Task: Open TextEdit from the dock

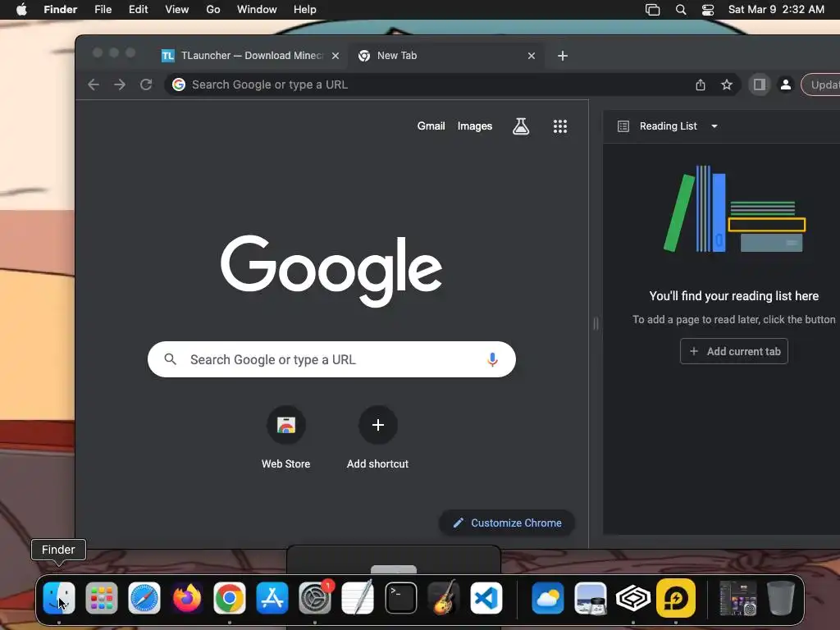Action: [358, 598]
